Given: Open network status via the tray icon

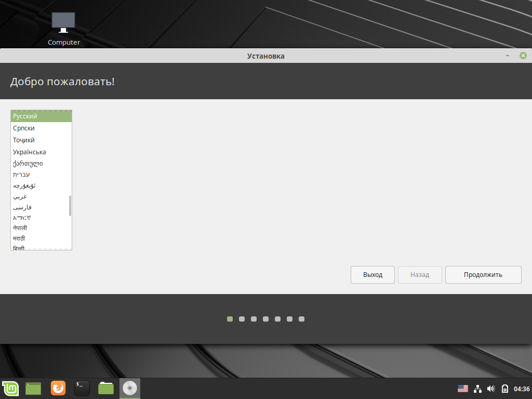Looking at the screenshot, I should click(x=477, y=388).
